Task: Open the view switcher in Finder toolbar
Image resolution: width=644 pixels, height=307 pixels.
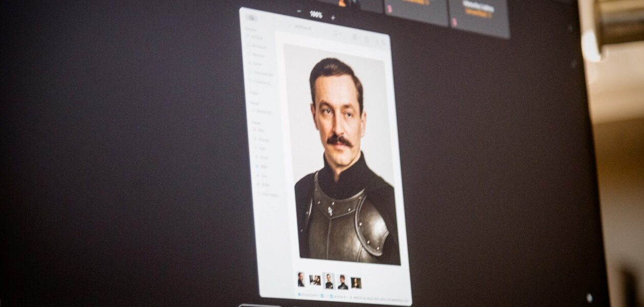Action: 338,34
